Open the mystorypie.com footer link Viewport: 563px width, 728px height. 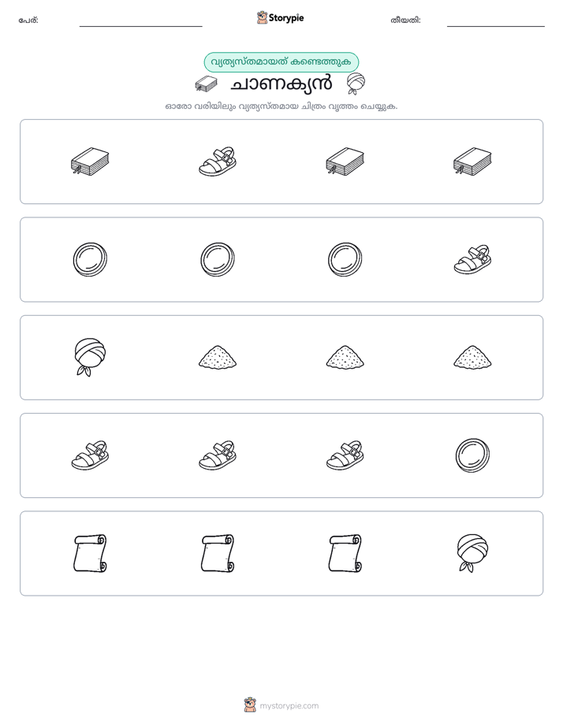tap(281, 706)
